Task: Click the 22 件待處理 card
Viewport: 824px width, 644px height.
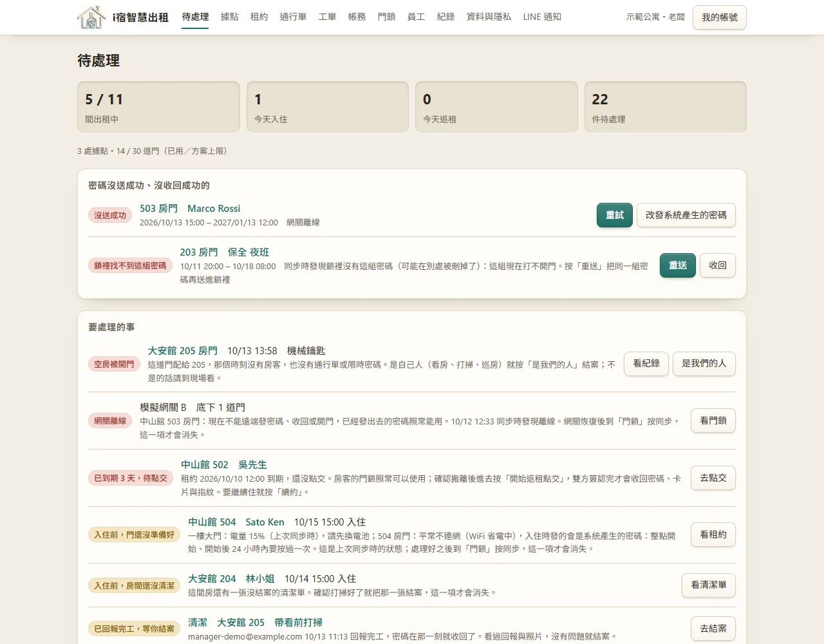Action: point(666,107)
